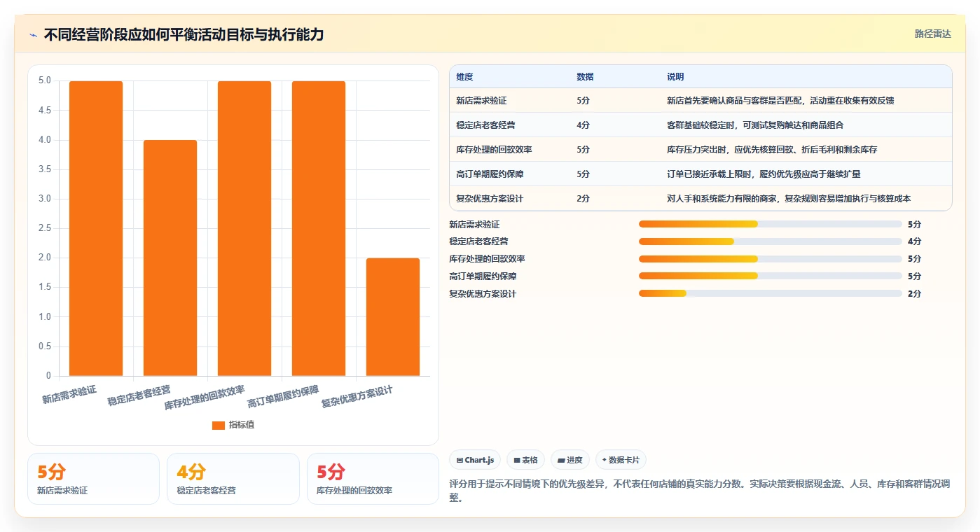The height and width of the screenshot is (532, 980).
Task: Click description starting 客群基础较稳定时
Action: 755,125
